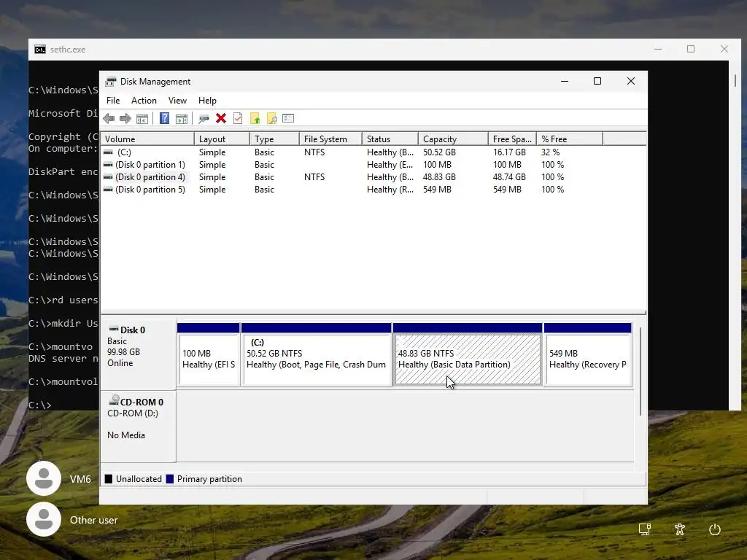Open the File menu
The height and width of the screenshot is (560, 747).
(x=113, y=101)
